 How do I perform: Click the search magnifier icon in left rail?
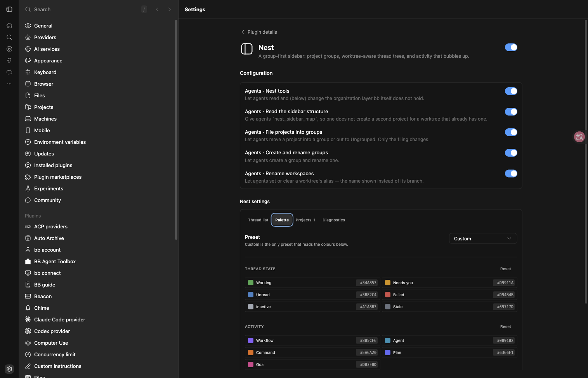(x=9, y=37)
